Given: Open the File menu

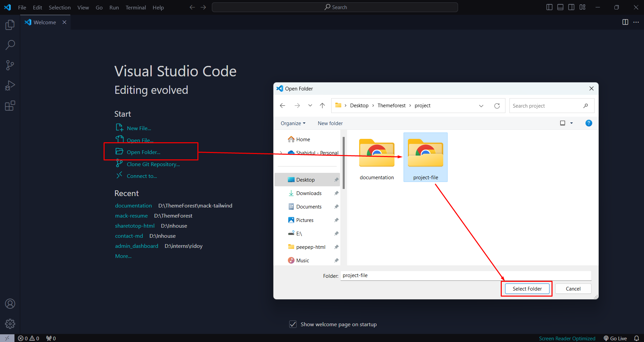Looking at the screenshot, I should click(x=22, y=7).
